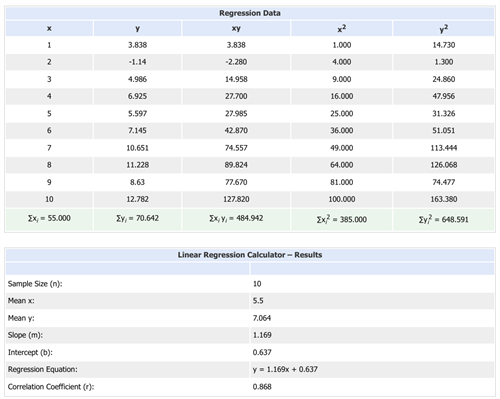Click the Regression Data table header
This screenshot has height=399, width=500.
click(250, 13)
